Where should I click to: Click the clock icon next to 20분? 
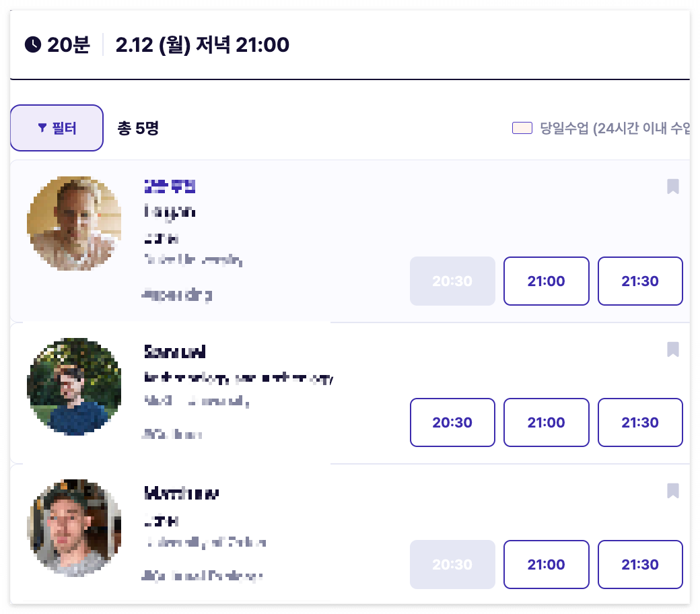[x=31, y=45]
